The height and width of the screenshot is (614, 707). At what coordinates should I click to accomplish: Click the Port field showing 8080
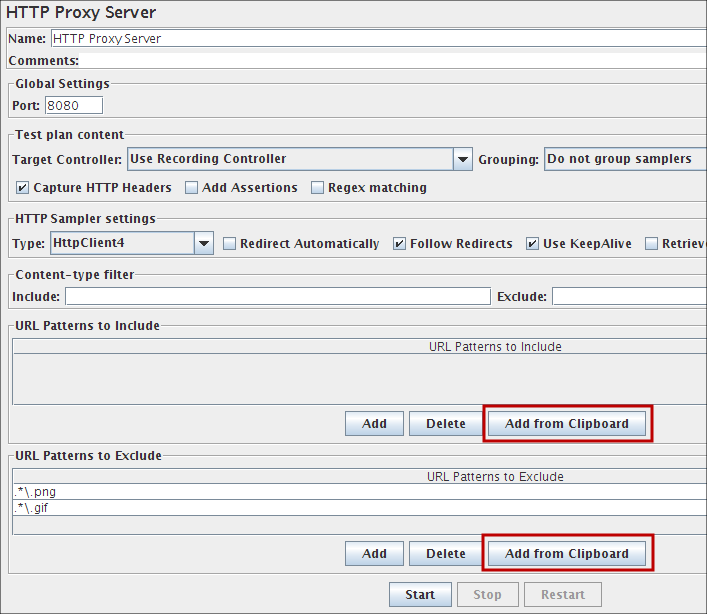tap(72, 105)
